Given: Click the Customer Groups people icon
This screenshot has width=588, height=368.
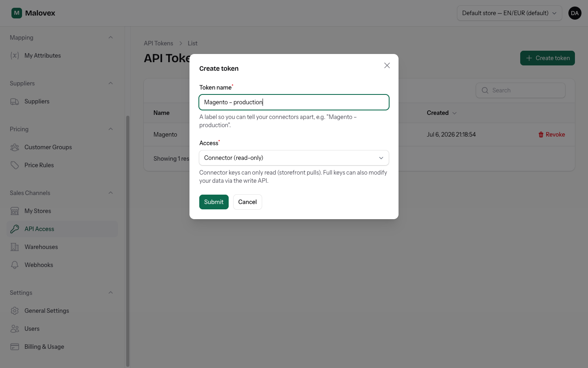Looking at the screenshot, I should pos(15,147).
